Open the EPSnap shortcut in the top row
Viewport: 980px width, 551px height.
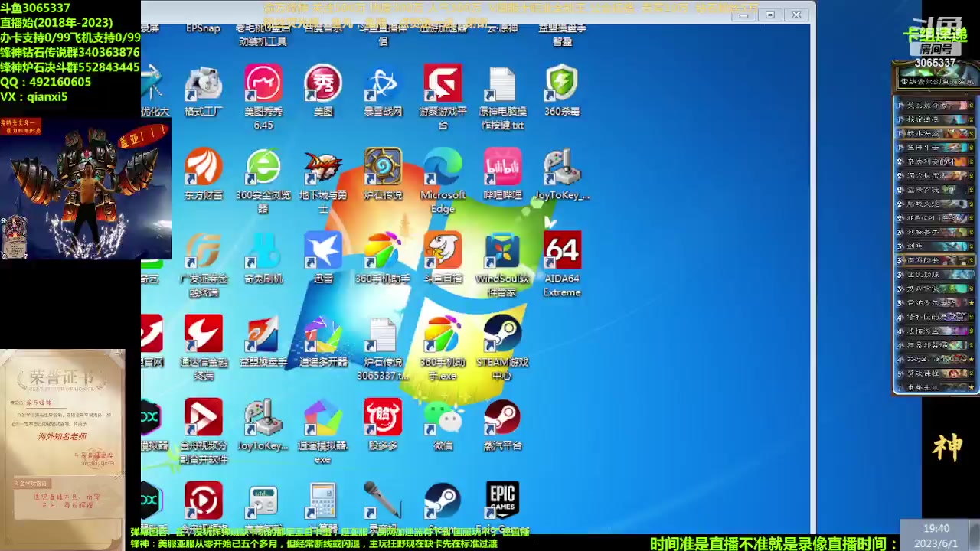(203, 28)
